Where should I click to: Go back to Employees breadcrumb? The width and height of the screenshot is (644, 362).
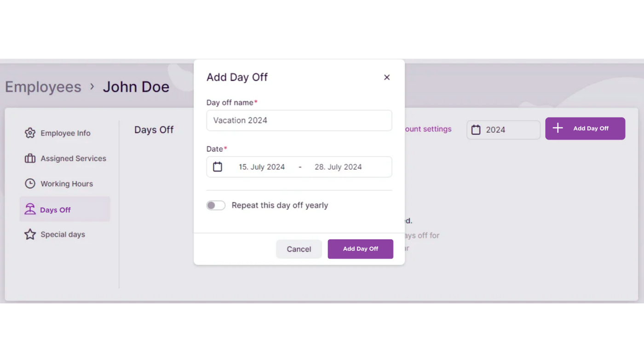(x=43, y=87)
